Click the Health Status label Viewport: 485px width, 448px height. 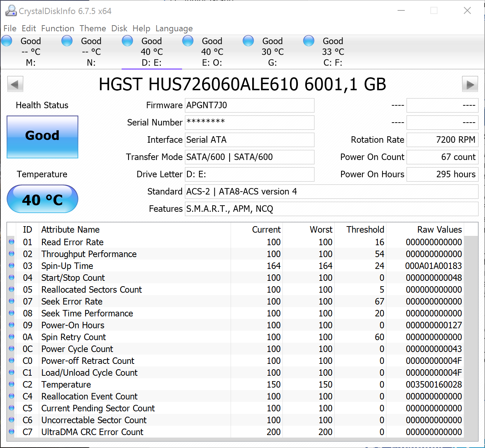(42, 105)
